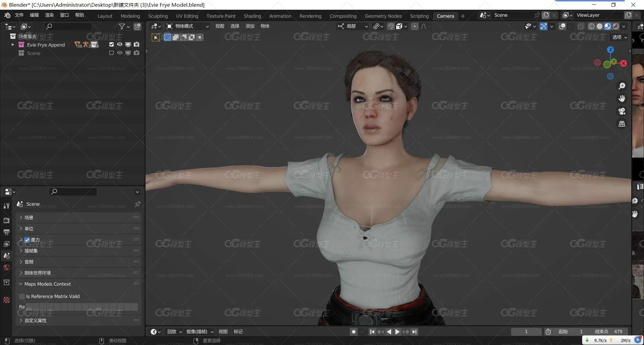Viewport: 644px width, 345px height.
Task: Open the View Layer properties tab
Action: coord(6,244)
